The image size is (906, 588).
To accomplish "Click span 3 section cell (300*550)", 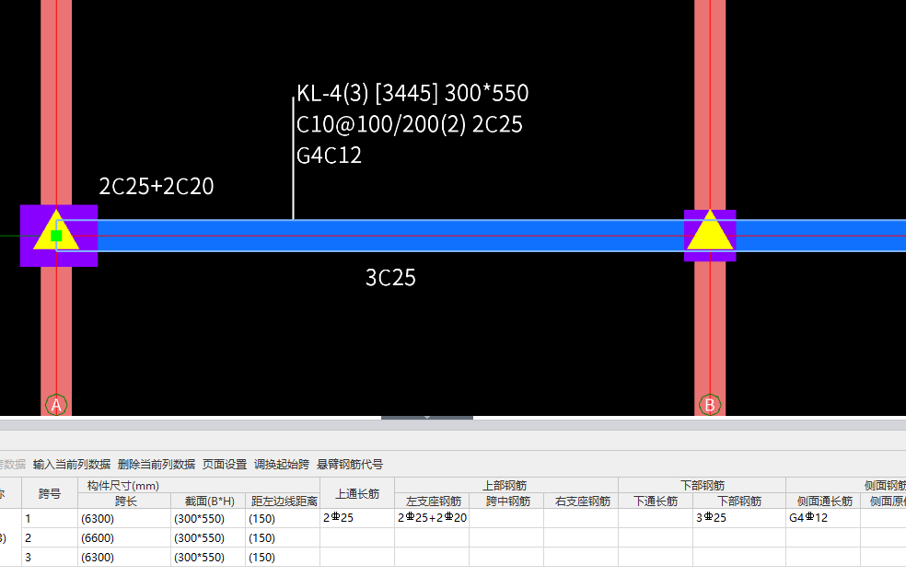I will [x=208, y=557].
